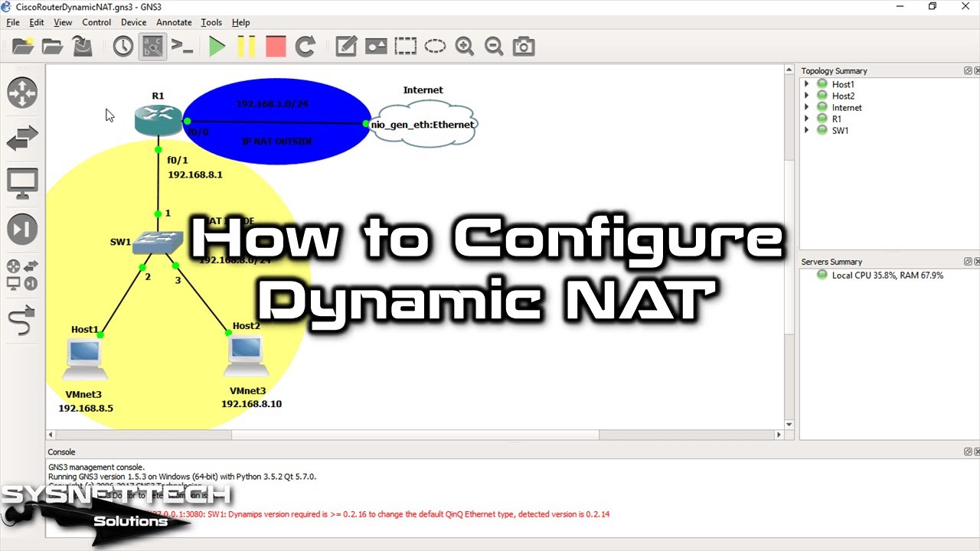Select the Add a link cable tool
Screen dimensions: 980x551
coord(22,320)
